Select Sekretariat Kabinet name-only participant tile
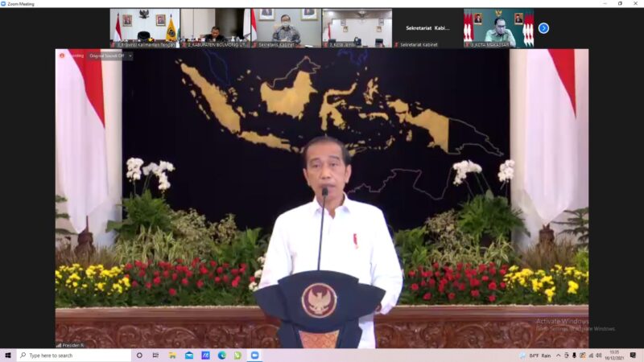Image resolution: width=644 pixels, height=362 pixels. click(x=427, y=28)
